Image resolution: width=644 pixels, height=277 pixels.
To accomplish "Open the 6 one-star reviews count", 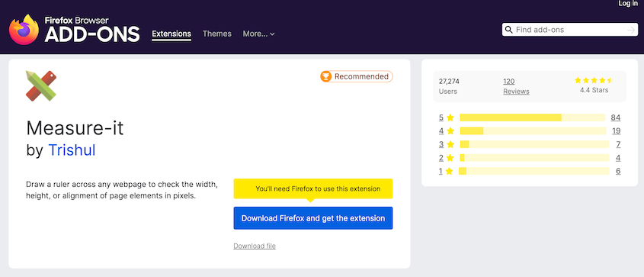I will (x=618, y=171).
